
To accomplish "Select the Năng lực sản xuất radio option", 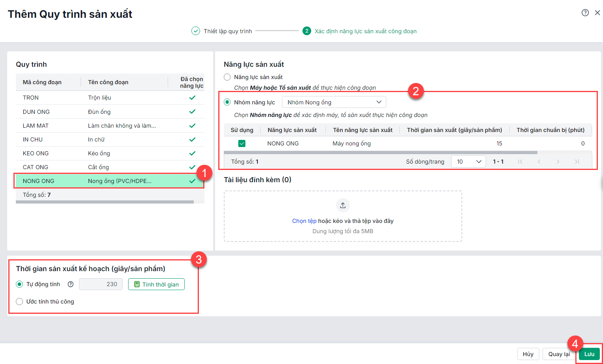I will (227, 77).
